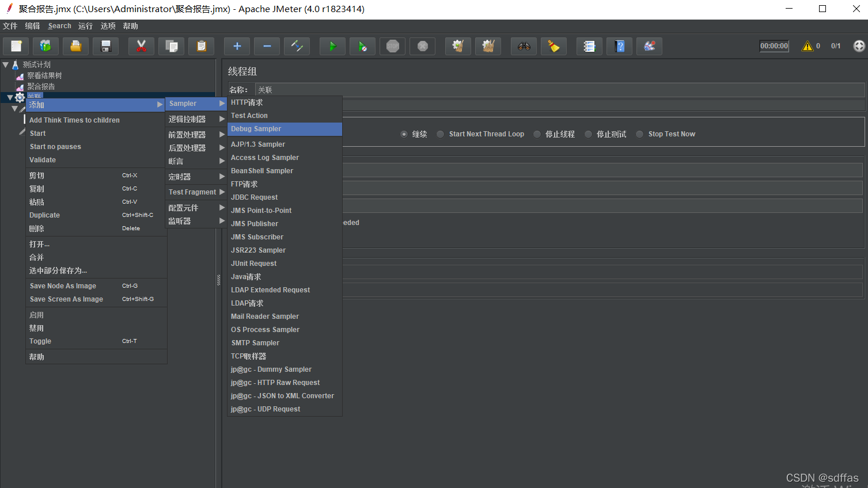Screen dimensions: 868x488
Task: Click Start no pauses toolbar icon
Action: pyautogui.click(x=362, y=46)
